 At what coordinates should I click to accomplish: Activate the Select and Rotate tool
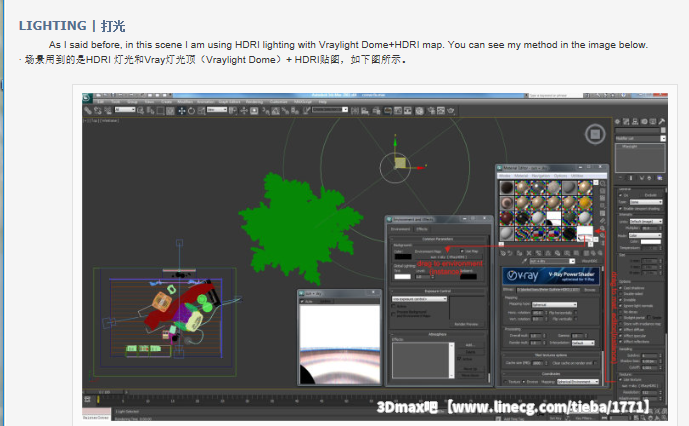coord(191,111)
